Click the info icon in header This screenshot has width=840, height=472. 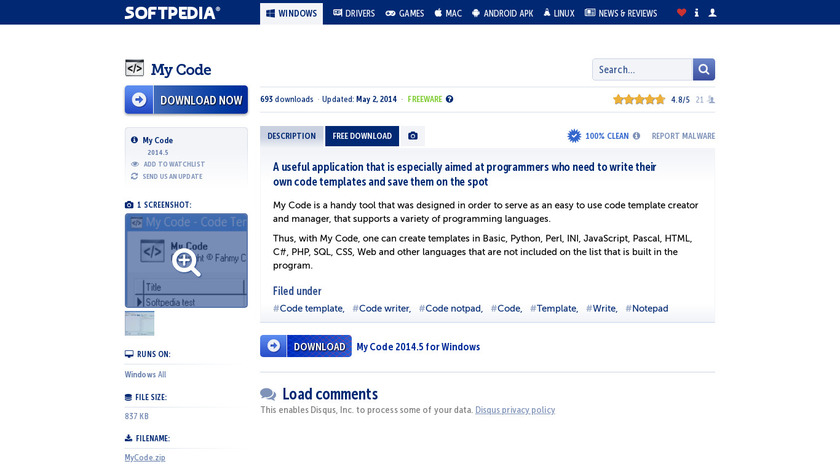696,13
